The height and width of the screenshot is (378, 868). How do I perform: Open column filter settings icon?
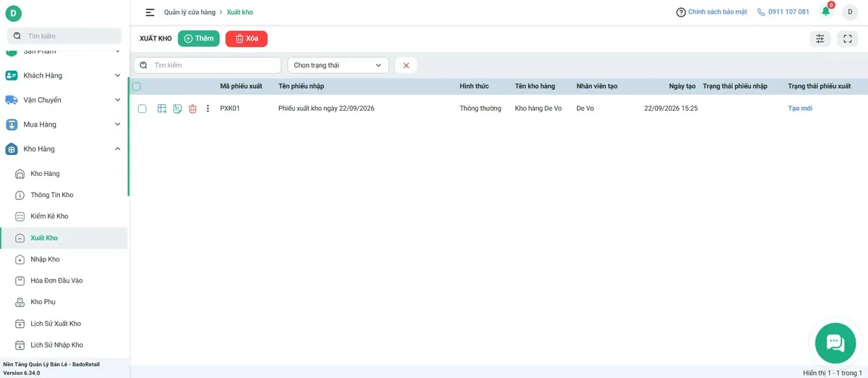(x=820, y=39)
